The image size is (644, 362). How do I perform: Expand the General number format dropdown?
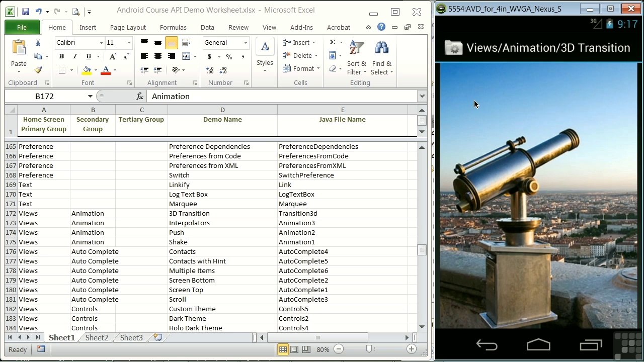(246, 43)
